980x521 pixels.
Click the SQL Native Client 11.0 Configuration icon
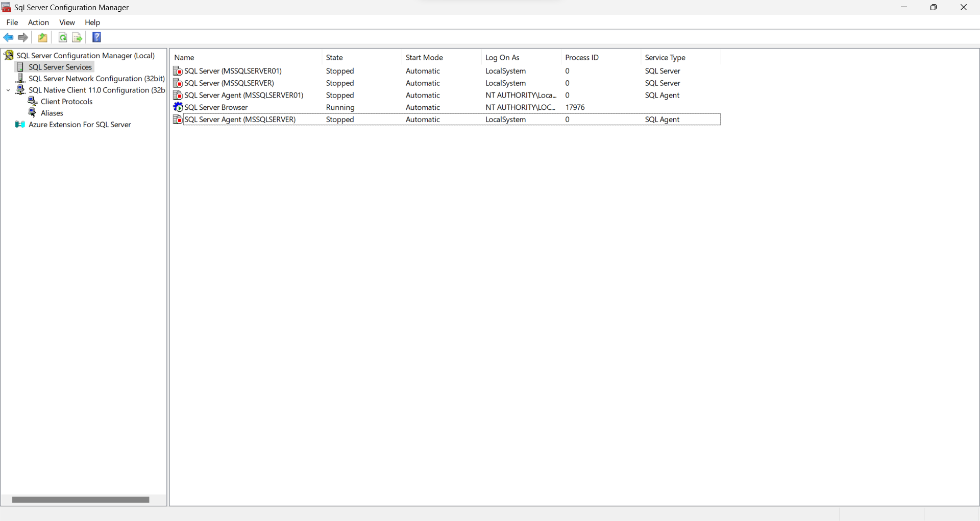coord(20,90)
